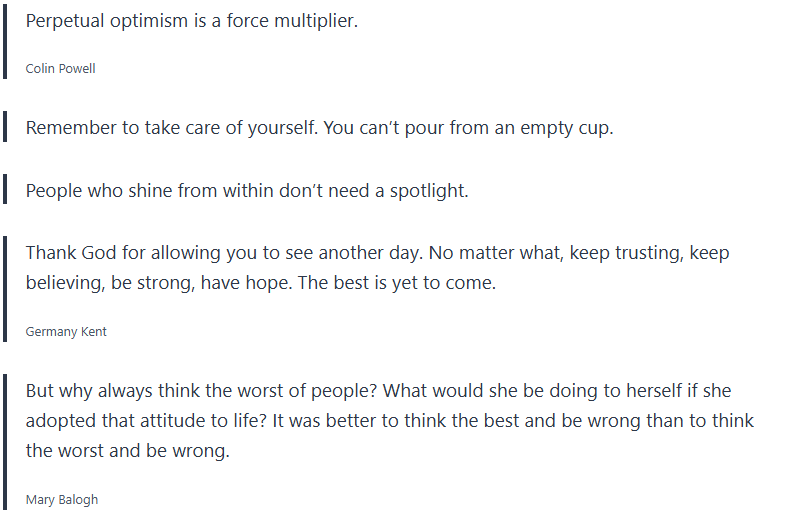Click the vertical bar beside the Colin Powell quote
The image size is (808, 514).
6,40
